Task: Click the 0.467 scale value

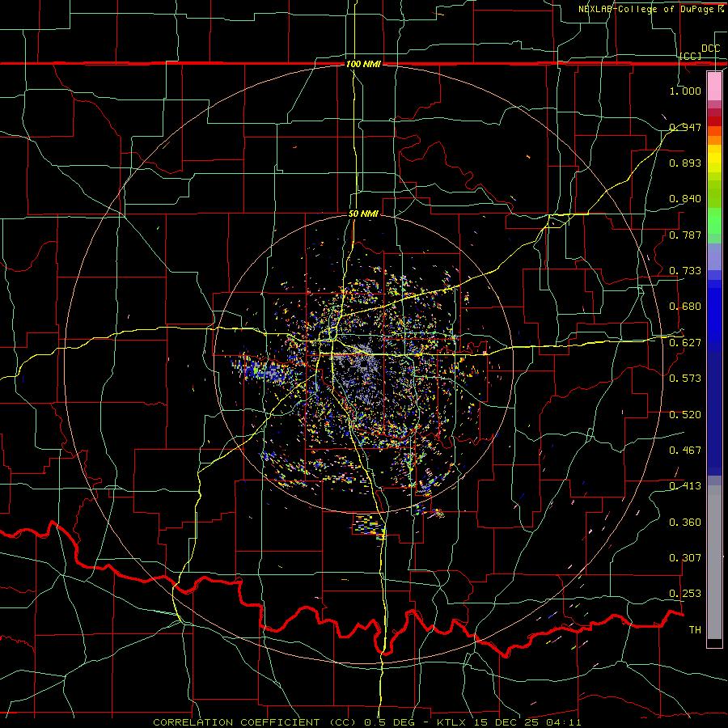Action: 685,451
